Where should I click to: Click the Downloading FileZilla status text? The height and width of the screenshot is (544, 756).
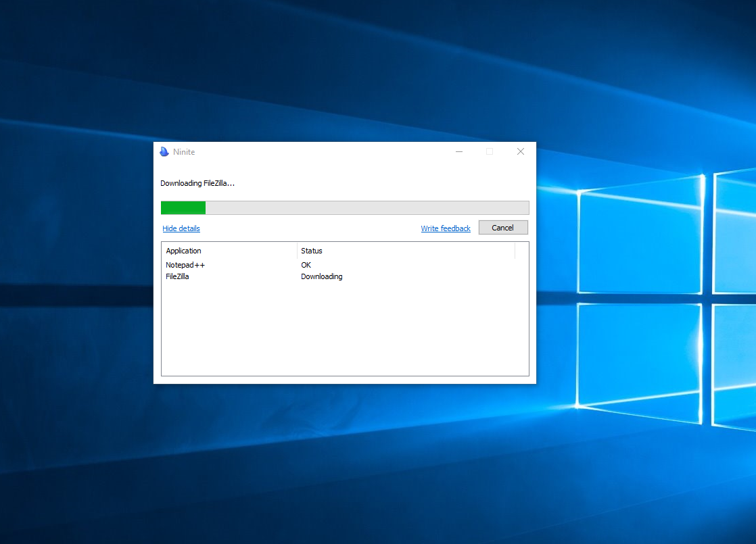pos(197,182)
